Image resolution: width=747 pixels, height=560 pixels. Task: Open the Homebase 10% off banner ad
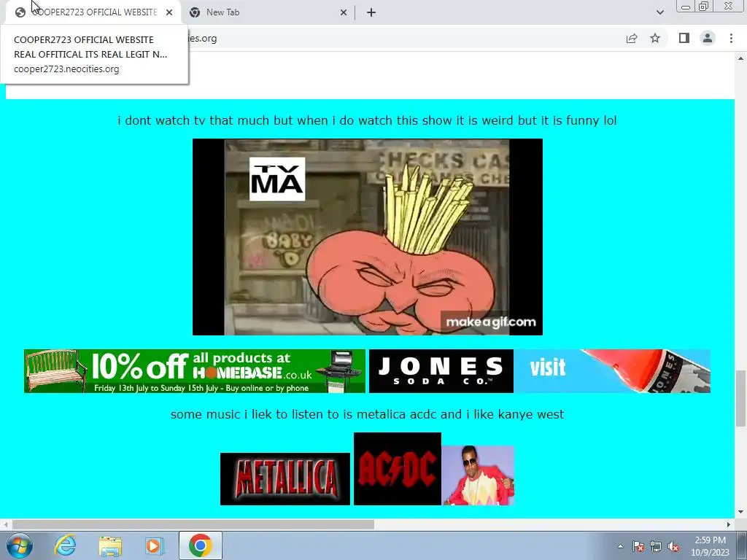pyautogui.click(x=194, y=371)
